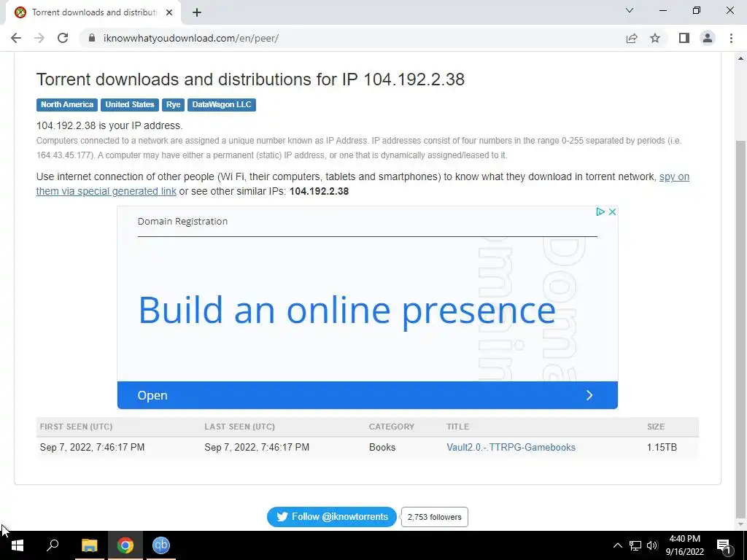Open the notification center icon
747x560 pixels.
click(724, 545)
